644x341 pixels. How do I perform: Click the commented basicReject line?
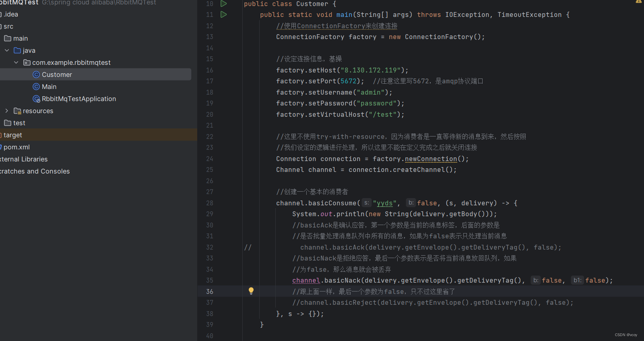[x=433, y=302]
